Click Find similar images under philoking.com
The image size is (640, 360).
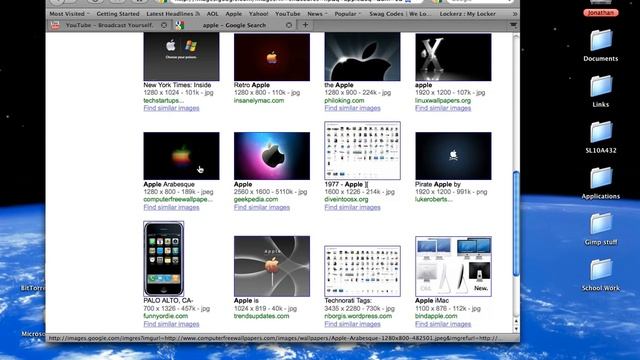coord(353,108)
